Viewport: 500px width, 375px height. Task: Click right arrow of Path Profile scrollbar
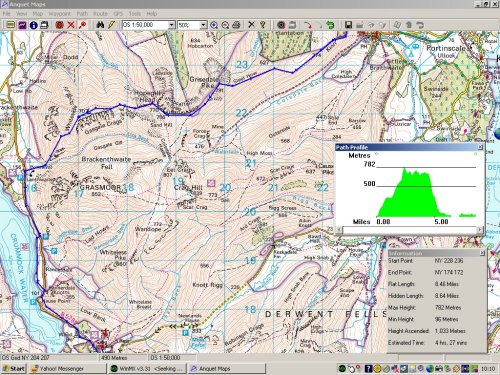click(x=480, y=229)
